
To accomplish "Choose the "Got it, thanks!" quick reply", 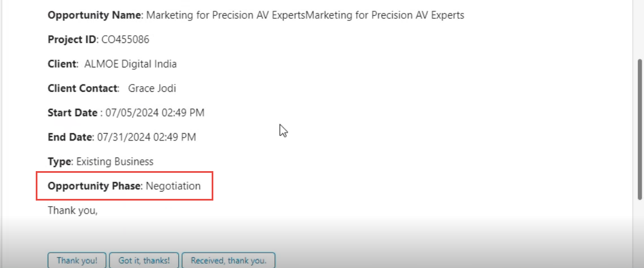I will tap(144, 261).
